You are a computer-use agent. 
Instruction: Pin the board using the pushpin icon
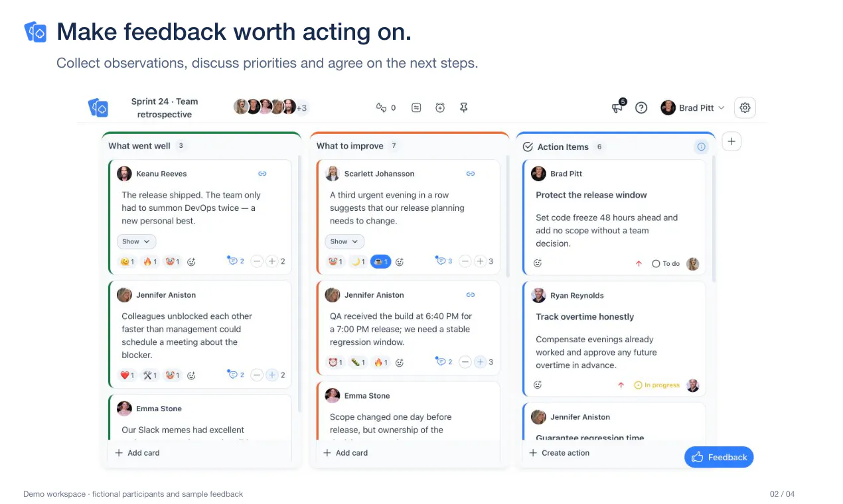click(x=464, y=107)
